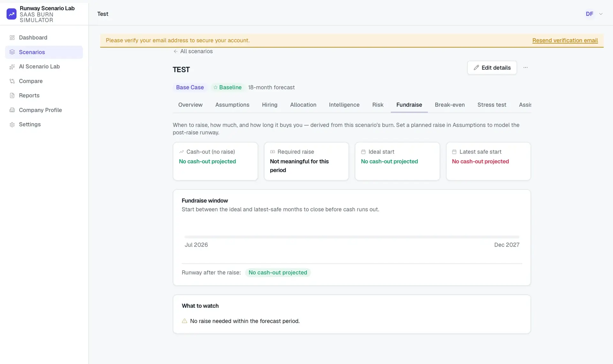Click the warning triangle in What to watch
This screenshot has height=364, width=613.
click(x=185, y=321)
